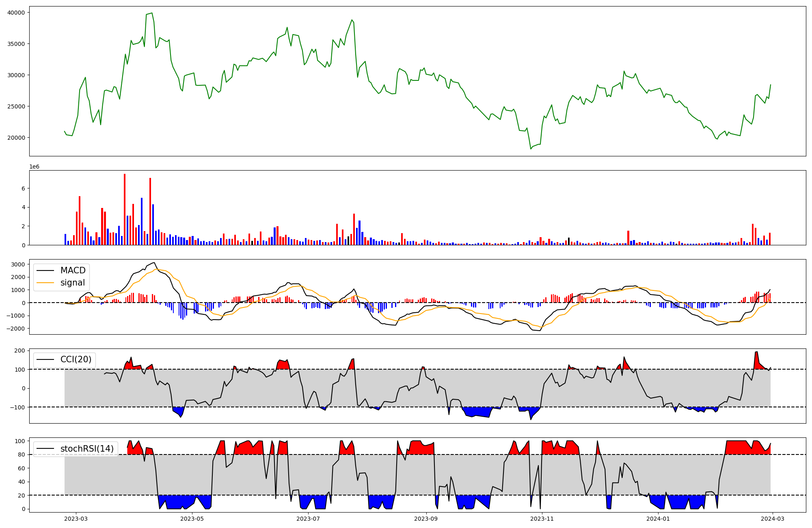Click the 80 stochRSI axis tick label
Viewport: 812px width, 528px height.
(x=22, y=454)
